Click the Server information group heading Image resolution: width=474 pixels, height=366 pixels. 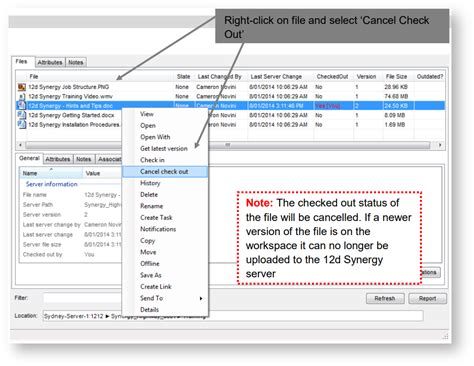tap(52, 184)
